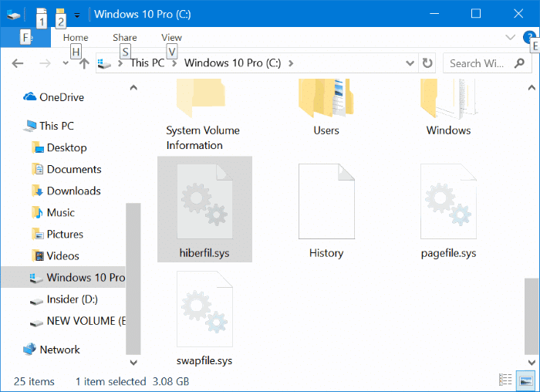Open the File menu tab

coord(25,37)
